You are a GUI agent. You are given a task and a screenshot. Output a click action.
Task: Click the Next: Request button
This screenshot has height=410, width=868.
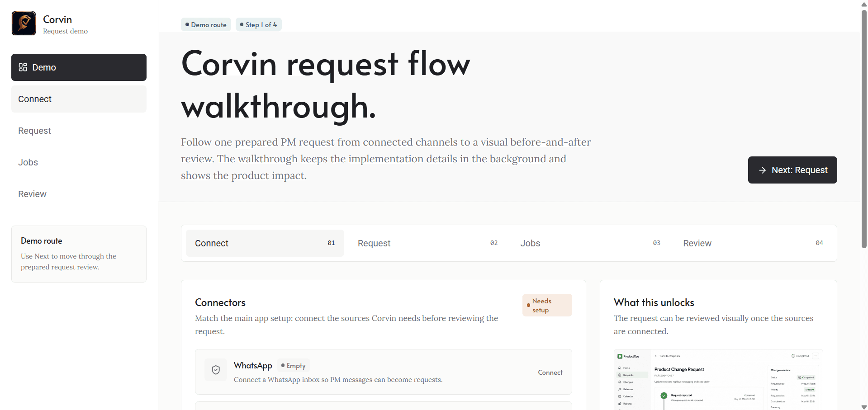click(x=792, y=170)
